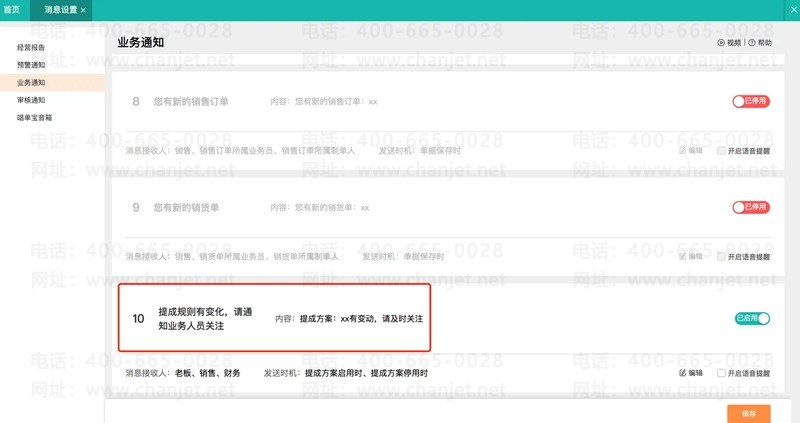This screenshot has width=800, height=423.
Task: Click the title 您有新的销货单
Action: [x=186, y=208]
